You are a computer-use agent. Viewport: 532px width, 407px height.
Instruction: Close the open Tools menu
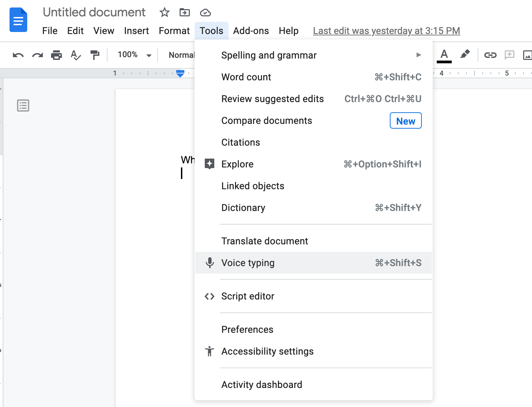point(211,31)
